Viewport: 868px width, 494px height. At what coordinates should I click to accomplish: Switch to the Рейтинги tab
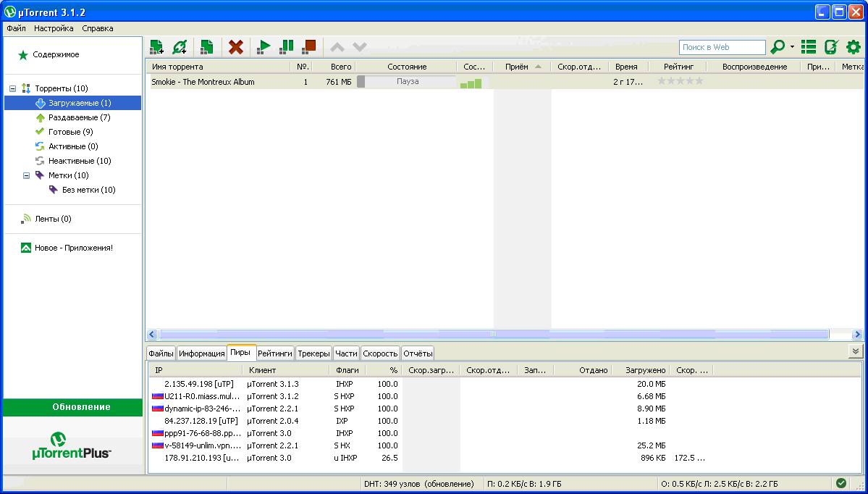pyautogui.click(x=275, y=353)
